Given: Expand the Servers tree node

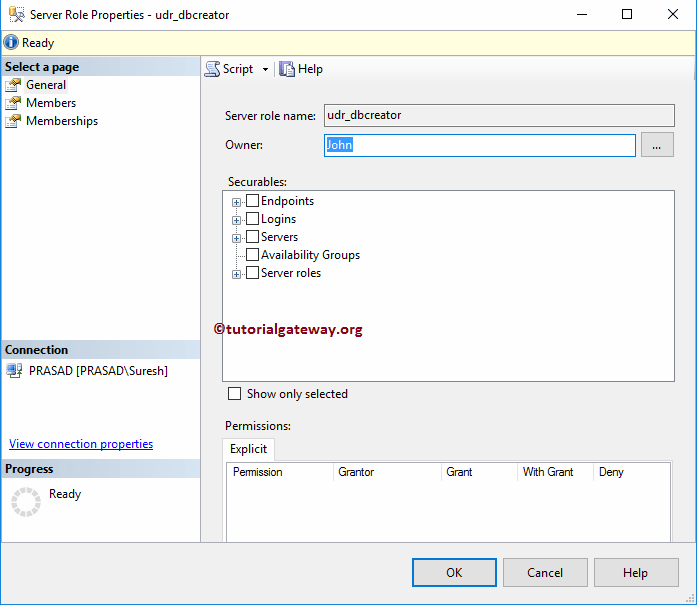Looking at the screenshot, I should click(236, 238).
